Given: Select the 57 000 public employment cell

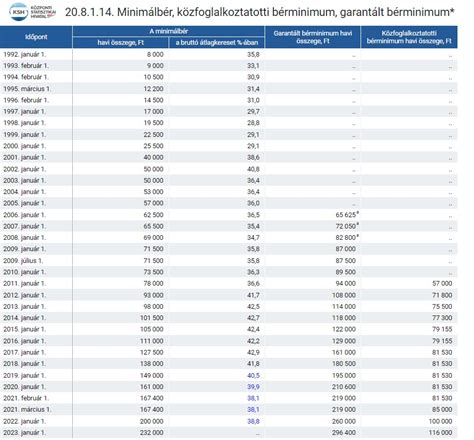Looking at the screenshot, I should click(442, 283).
